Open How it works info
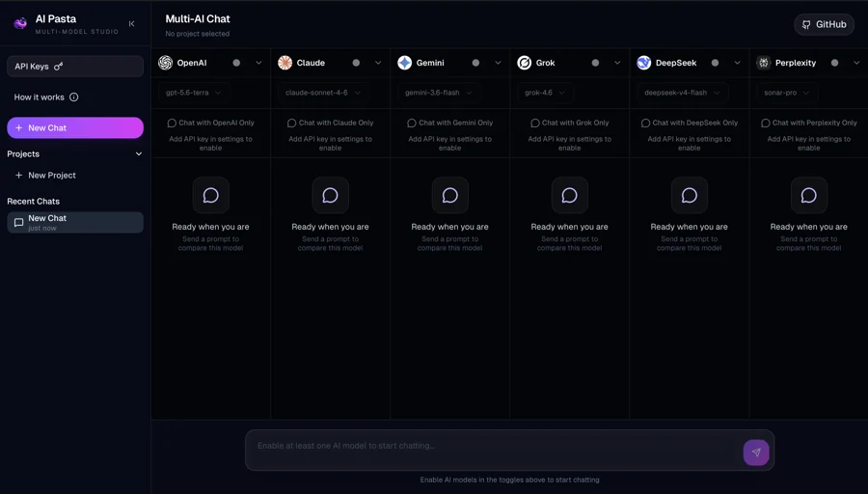The width and height of the screenshot is (868, 494). (x=46, y=96)
